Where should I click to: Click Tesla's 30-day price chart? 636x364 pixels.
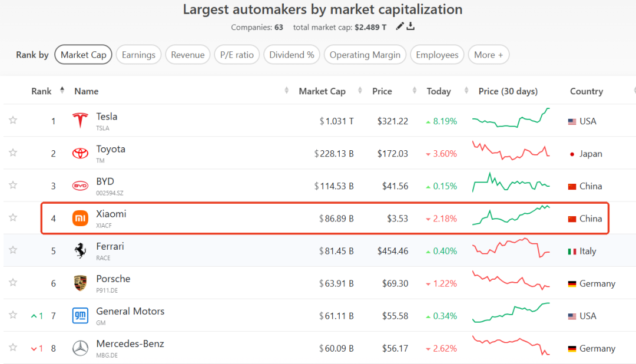coord(511,118)
